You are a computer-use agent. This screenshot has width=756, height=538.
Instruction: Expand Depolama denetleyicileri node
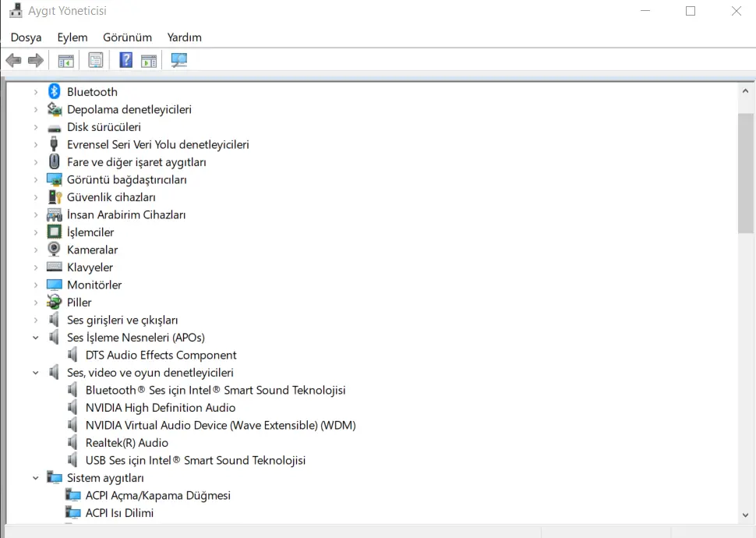36,109
